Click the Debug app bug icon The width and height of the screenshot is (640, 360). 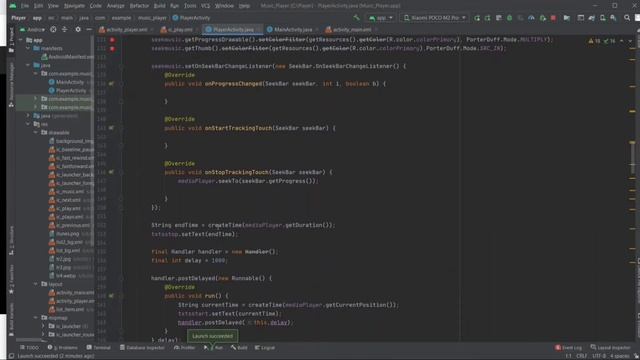(509, 18)
